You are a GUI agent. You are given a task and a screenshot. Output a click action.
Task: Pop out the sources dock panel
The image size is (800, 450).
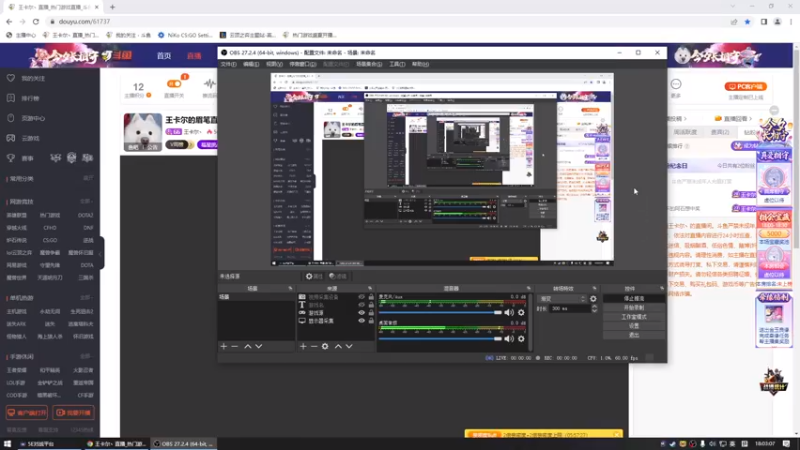tap(370, 288)
